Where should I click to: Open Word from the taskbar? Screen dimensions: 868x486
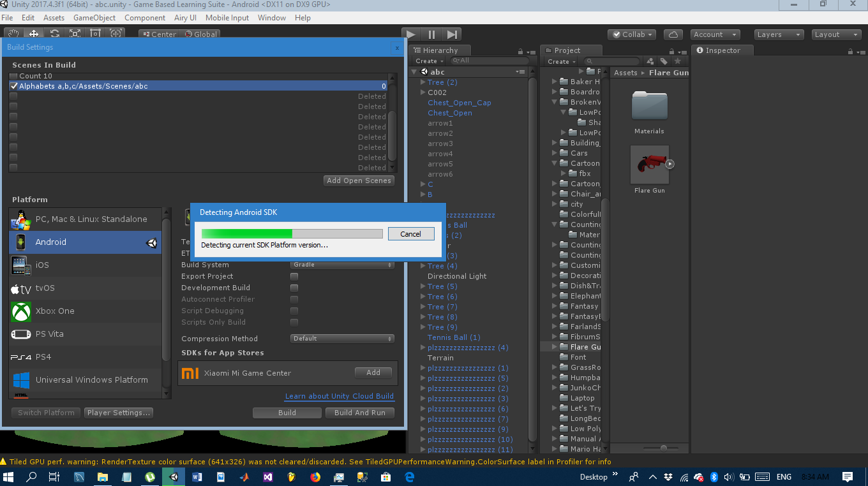(197, 476)
